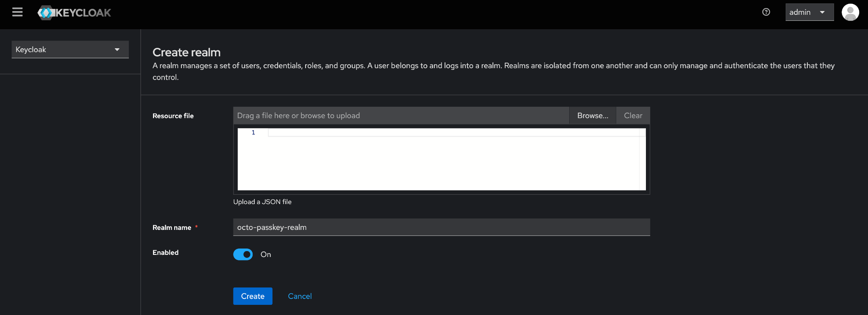Click the drag-a-file filename field
Screen dimensions: 868x315
pos(401,116)
